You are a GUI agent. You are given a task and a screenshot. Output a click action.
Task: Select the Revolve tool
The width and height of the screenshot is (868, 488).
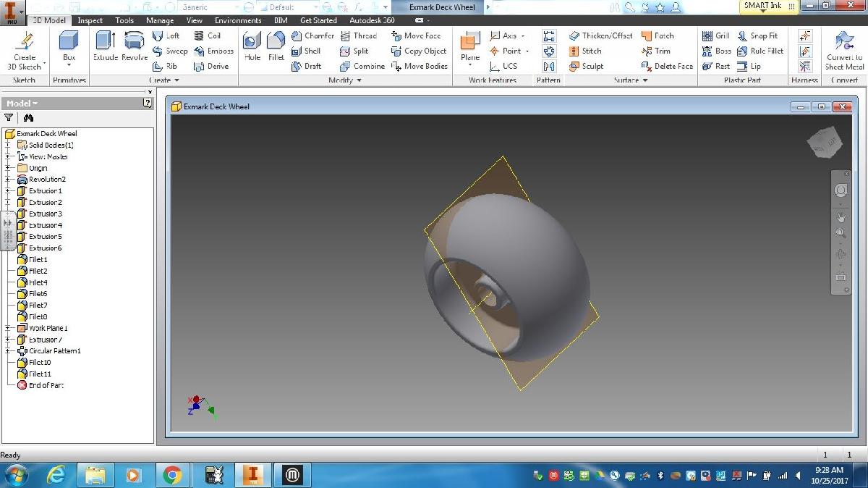[x=135, y=46]
